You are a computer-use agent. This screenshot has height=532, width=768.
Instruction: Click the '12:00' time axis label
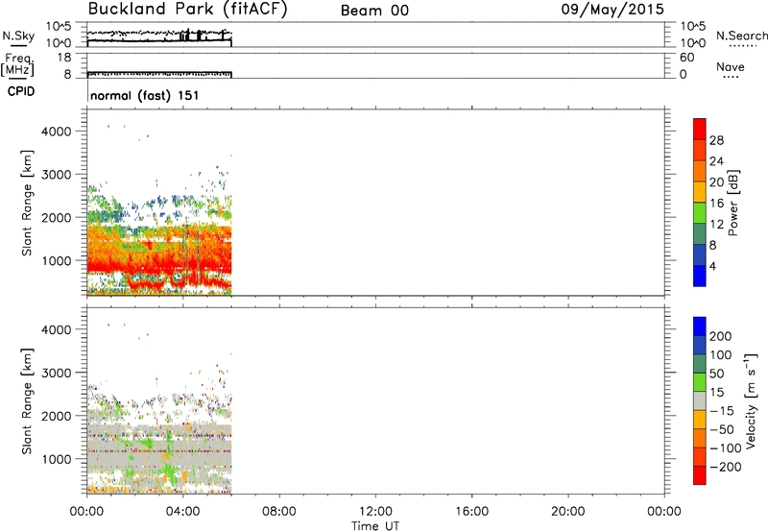point(375,512)
